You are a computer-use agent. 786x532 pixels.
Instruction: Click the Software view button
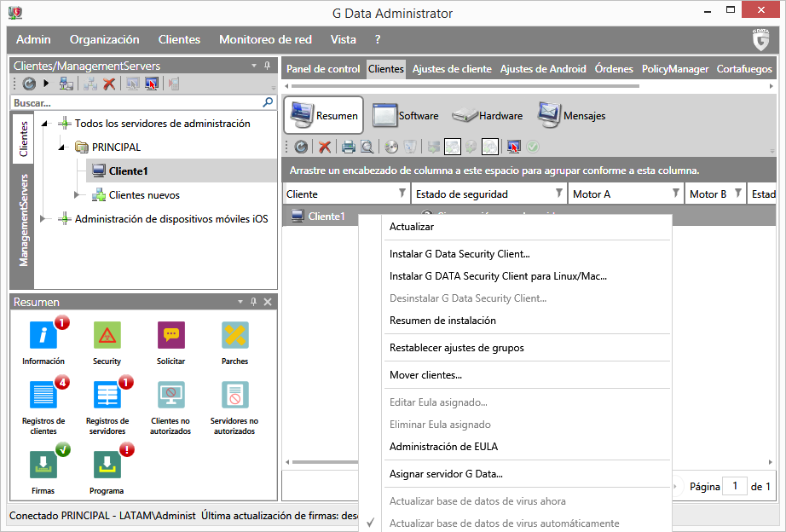[406, 116]
